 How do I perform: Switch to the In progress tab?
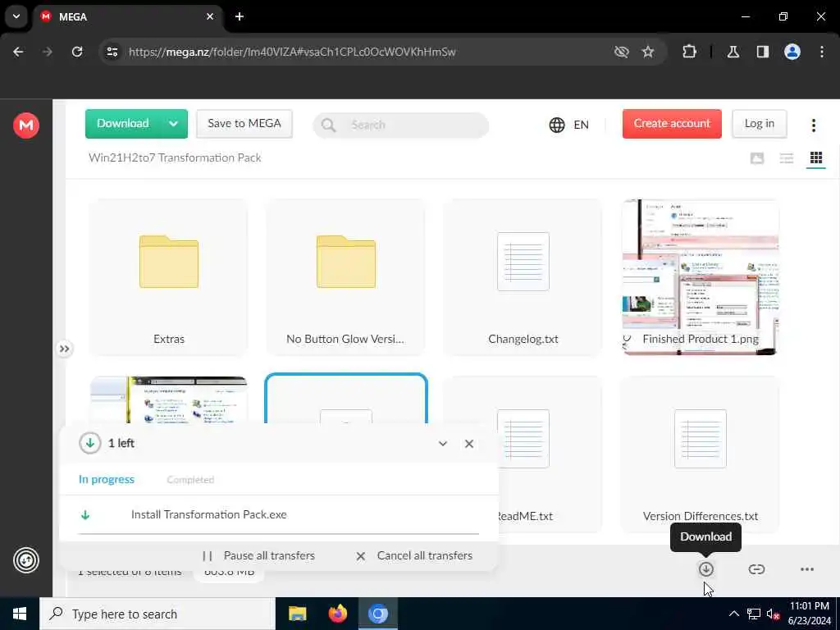click(107, 479)
